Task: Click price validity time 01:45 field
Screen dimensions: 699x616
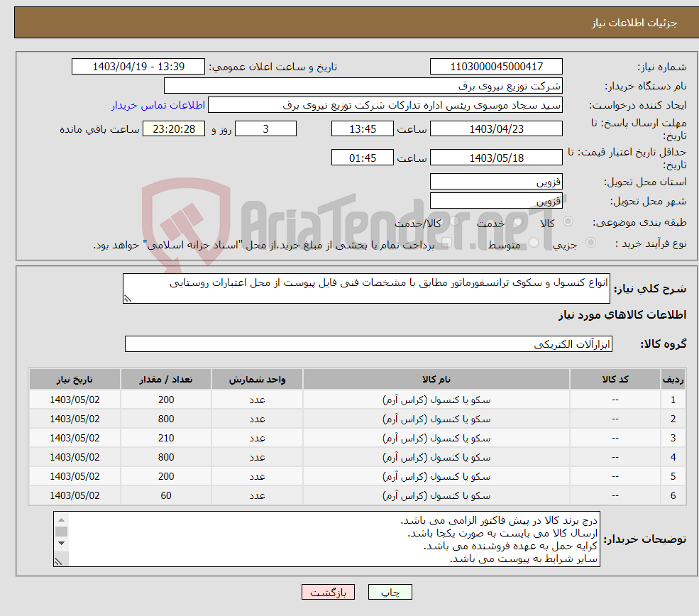Action: point(363,158)
